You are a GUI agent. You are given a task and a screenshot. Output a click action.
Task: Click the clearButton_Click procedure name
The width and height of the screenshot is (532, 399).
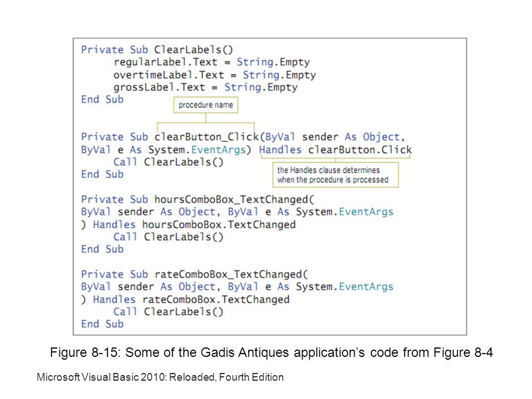click(x=206, y=137)
